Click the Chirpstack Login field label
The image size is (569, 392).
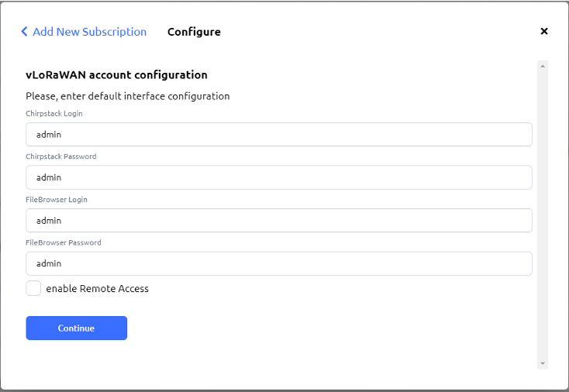tap(54, 114)
